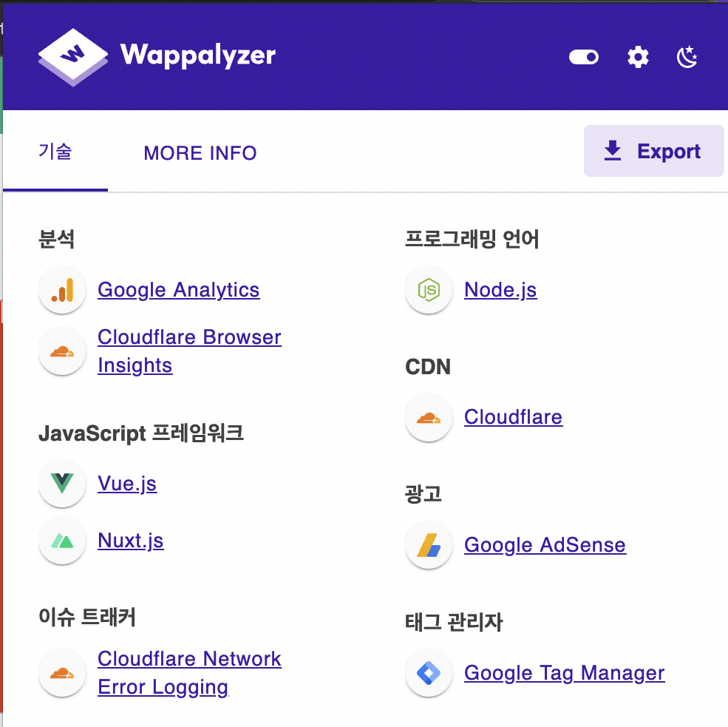Click the Cloudflare Browser Insights cloud icon
The width and height of the screenshot is (728, 727).
click(62, 351)
